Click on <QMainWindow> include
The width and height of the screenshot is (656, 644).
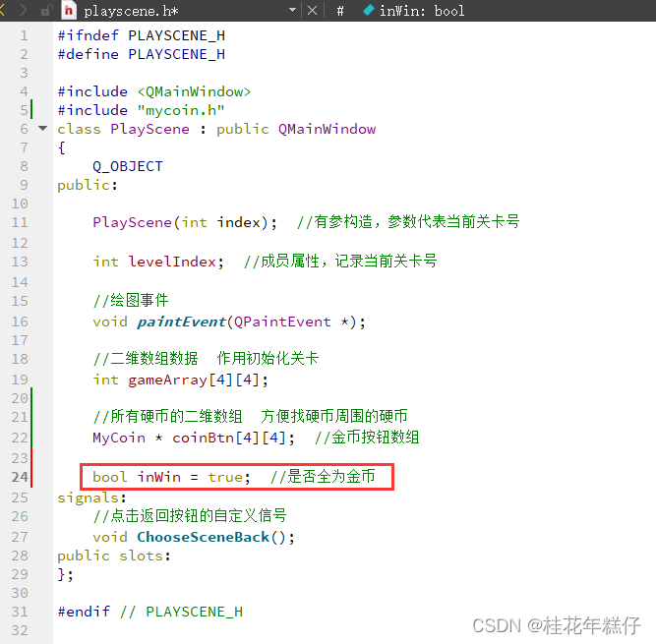click(x=194, y=91)
